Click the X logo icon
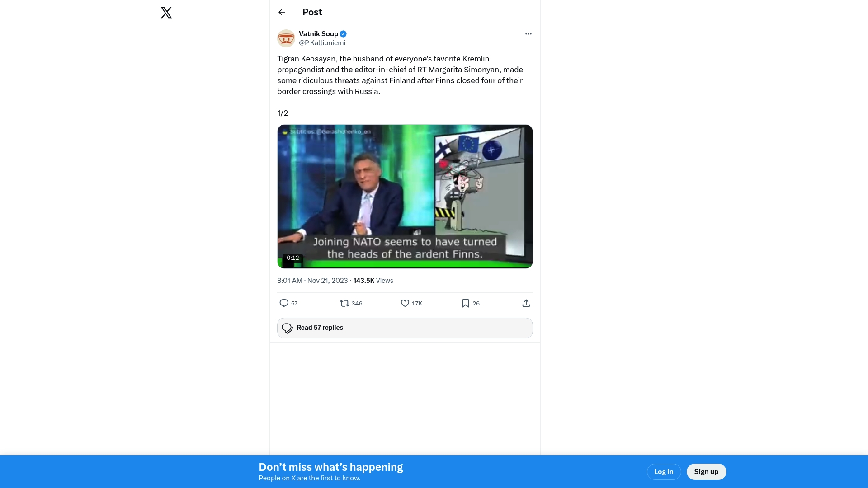 (x=166, y=13)
